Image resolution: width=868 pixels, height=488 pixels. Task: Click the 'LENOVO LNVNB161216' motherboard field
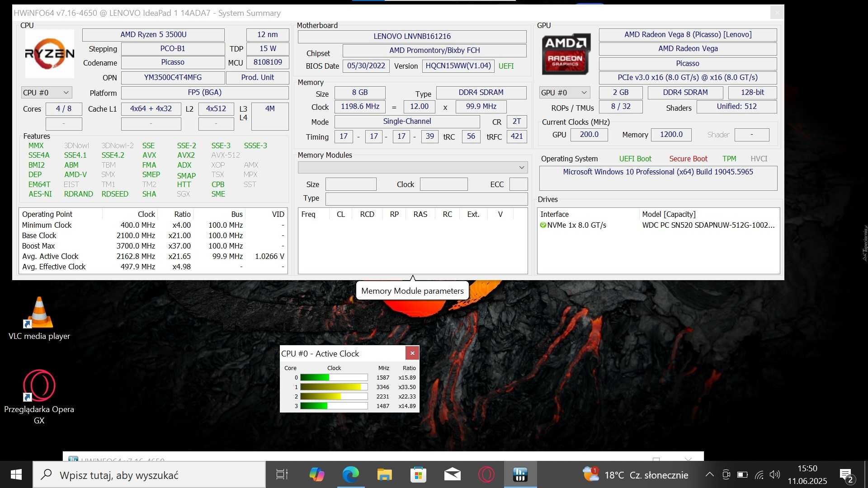tap(412, 37)
